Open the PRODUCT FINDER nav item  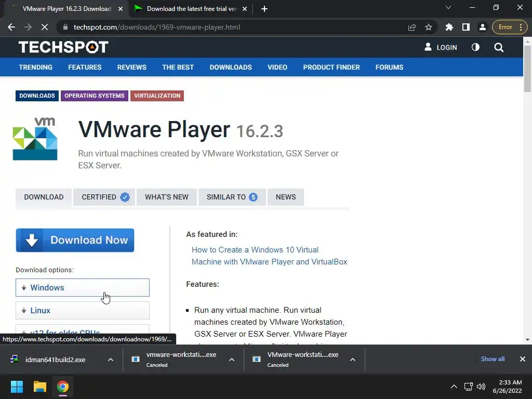click(331, 67)
